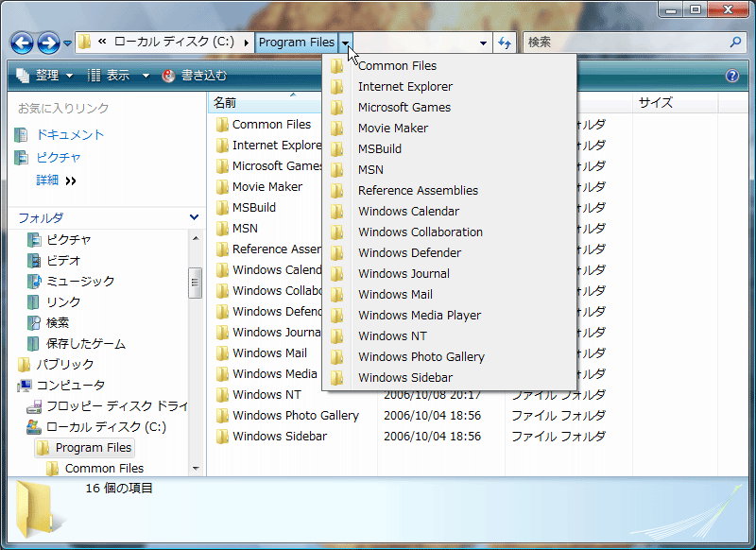
Task: Open ドキュメント favorite link
Action: click(x=70, y=134)
